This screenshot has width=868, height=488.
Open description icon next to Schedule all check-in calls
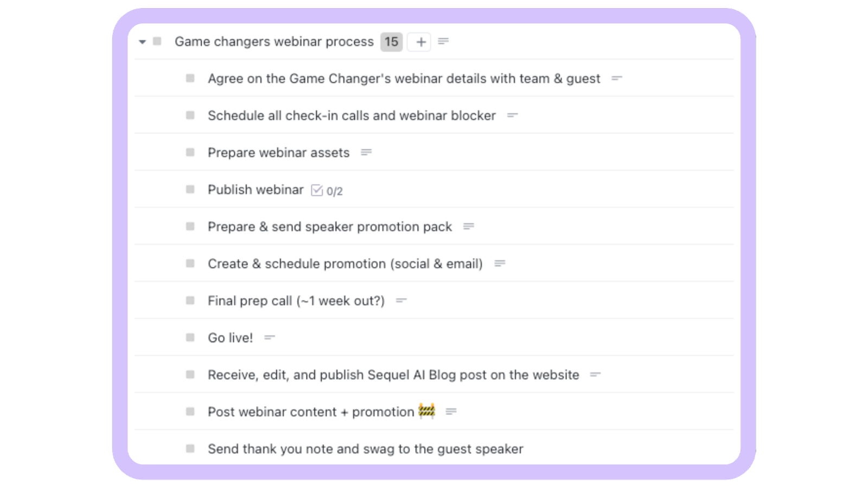pos(512,115)
